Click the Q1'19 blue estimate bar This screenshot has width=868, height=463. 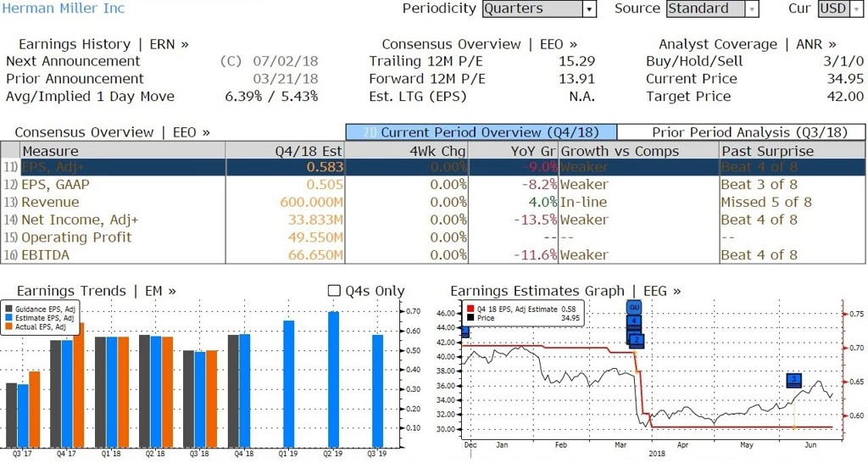click(288, 383)
